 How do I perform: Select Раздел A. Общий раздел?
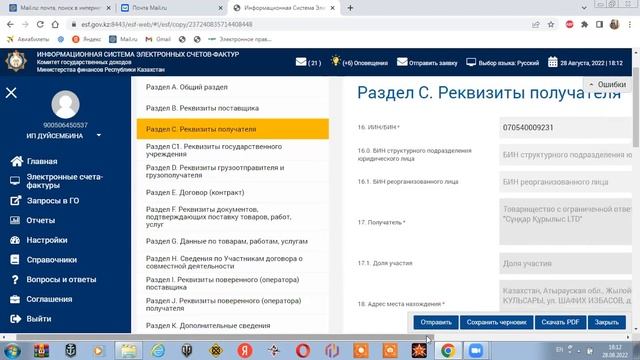(233, 87)
